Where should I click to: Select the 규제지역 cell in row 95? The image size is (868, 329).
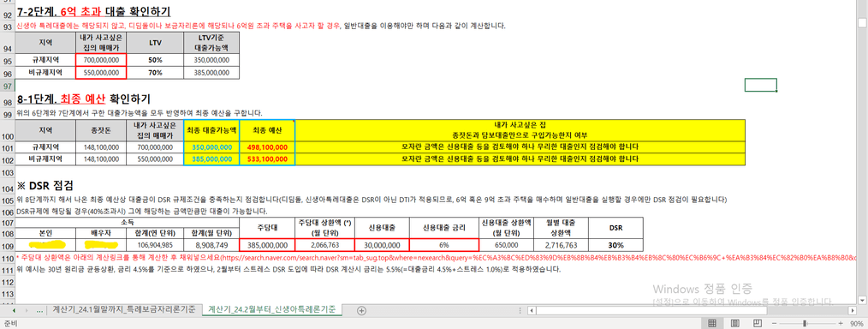[46, 59]
